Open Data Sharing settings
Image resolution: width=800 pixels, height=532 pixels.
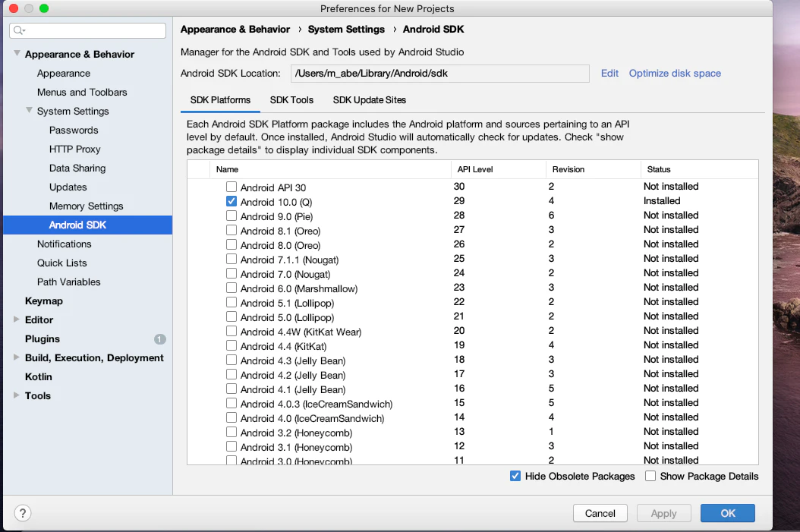click(x=77, y=168)
